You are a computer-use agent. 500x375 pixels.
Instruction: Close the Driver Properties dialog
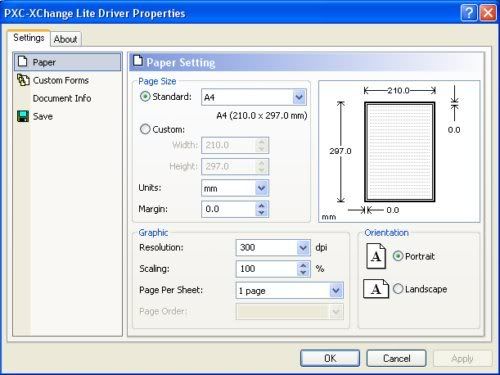(x=488, y=13)
